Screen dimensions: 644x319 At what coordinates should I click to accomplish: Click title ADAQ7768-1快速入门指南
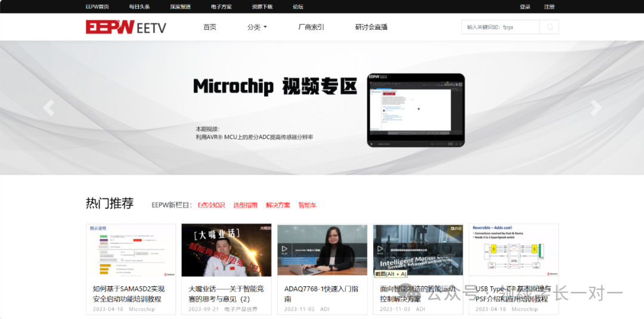click(320, 294)
